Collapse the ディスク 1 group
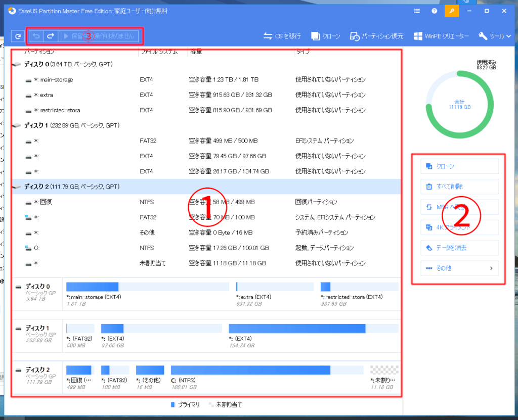The image size is (518, 420). click(16, 125)
